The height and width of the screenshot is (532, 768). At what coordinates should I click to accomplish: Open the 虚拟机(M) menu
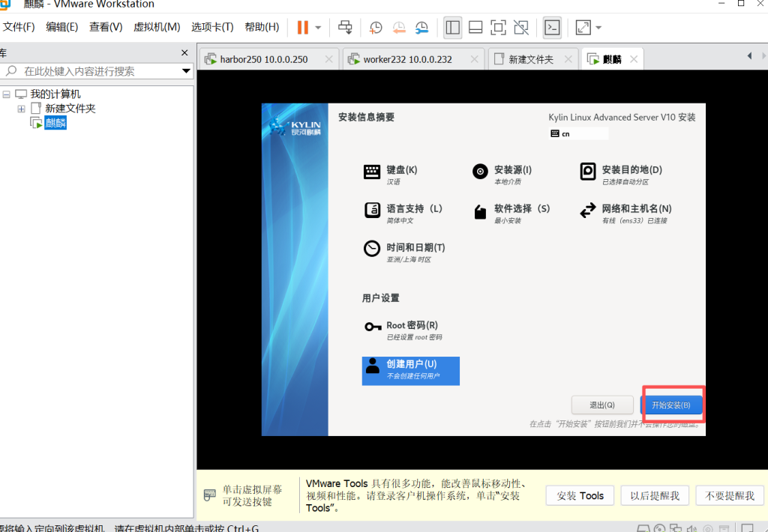(x=157, y=27)
